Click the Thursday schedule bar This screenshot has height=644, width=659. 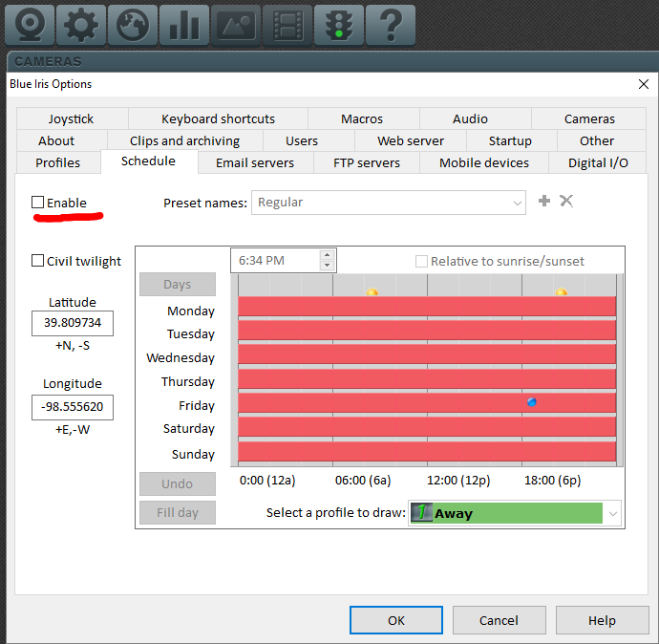pyautogui.click(x=427, y=378)
